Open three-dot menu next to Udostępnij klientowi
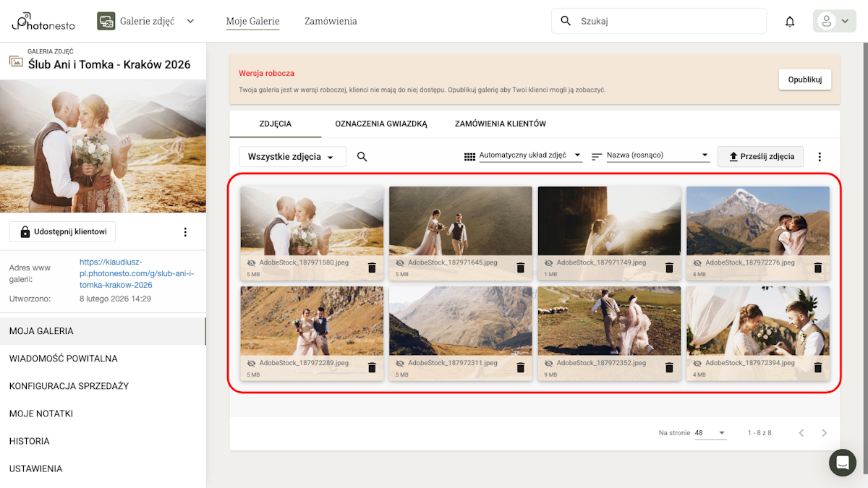This screenshot has height=488, width=868. 185,232
